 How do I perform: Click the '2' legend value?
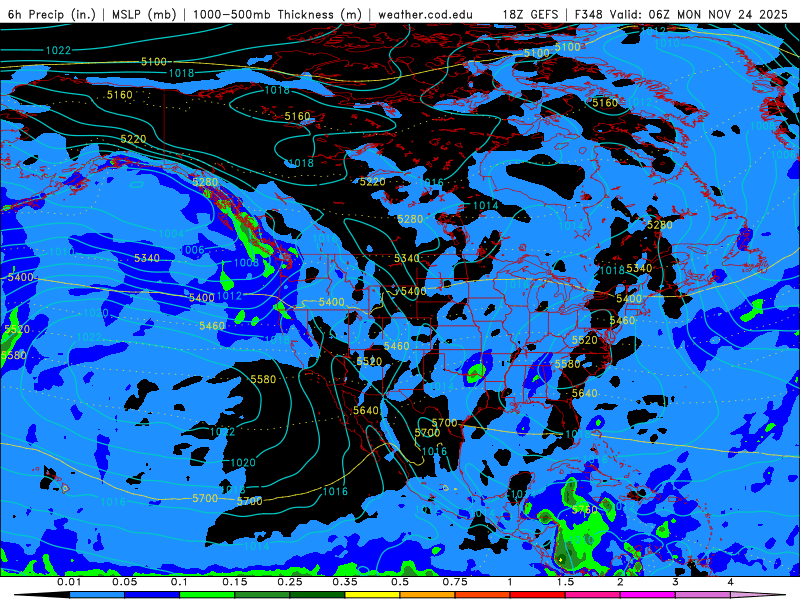[x=620, y=582]
